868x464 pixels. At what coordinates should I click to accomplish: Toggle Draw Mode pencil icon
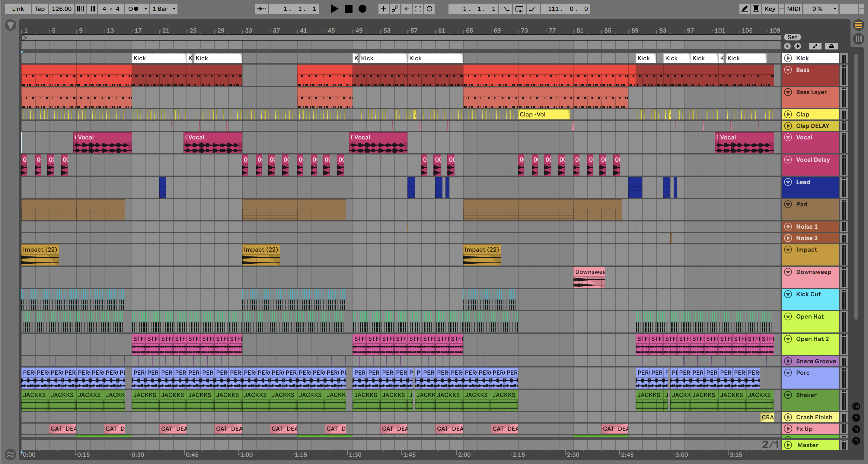[x=744, y=9]
